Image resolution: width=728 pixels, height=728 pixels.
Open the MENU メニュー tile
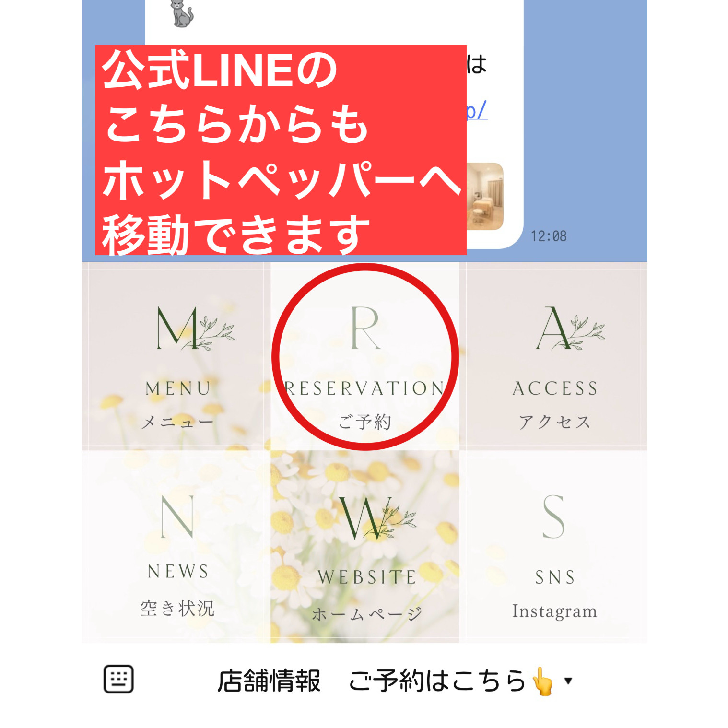[x=176, y=356]
